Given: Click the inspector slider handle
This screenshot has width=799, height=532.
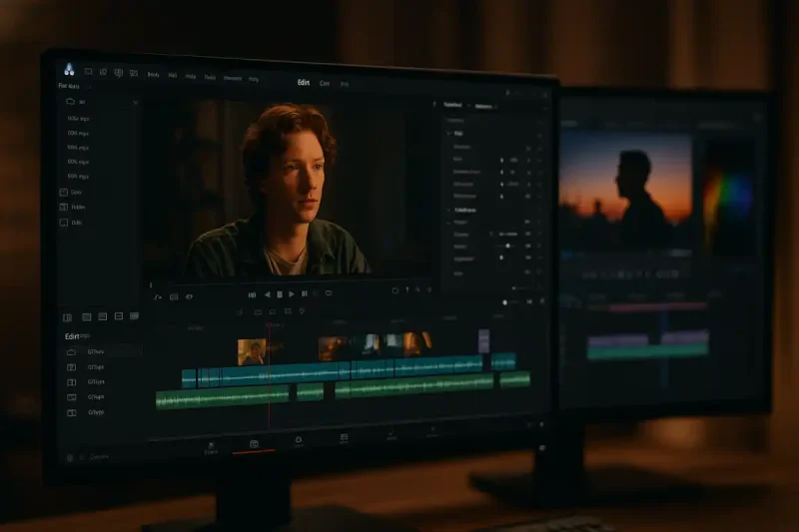Looking at the screenshot, I should pyautogui.click(x=507, y=246).
